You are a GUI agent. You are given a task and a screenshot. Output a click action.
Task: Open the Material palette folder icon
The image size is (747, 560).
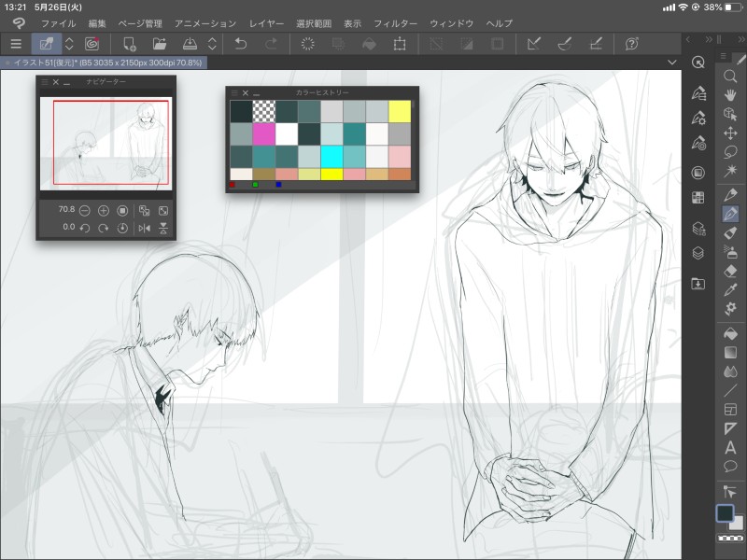(698, 284)
